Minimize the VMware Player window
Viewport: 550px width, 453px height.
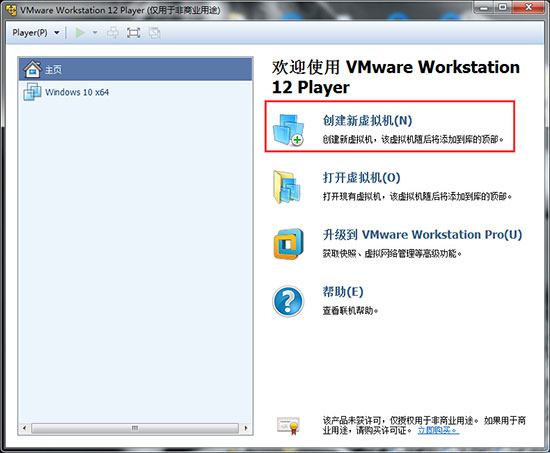484,7
